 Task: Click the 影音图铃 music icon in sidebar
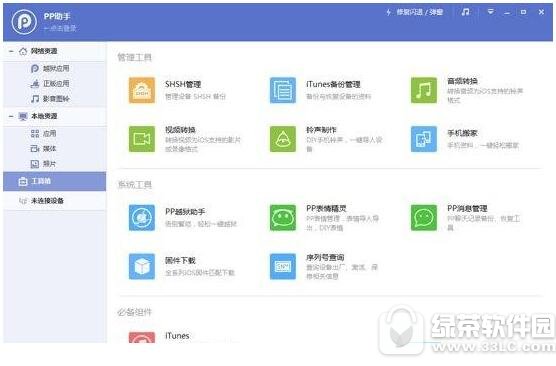(35, 99)
